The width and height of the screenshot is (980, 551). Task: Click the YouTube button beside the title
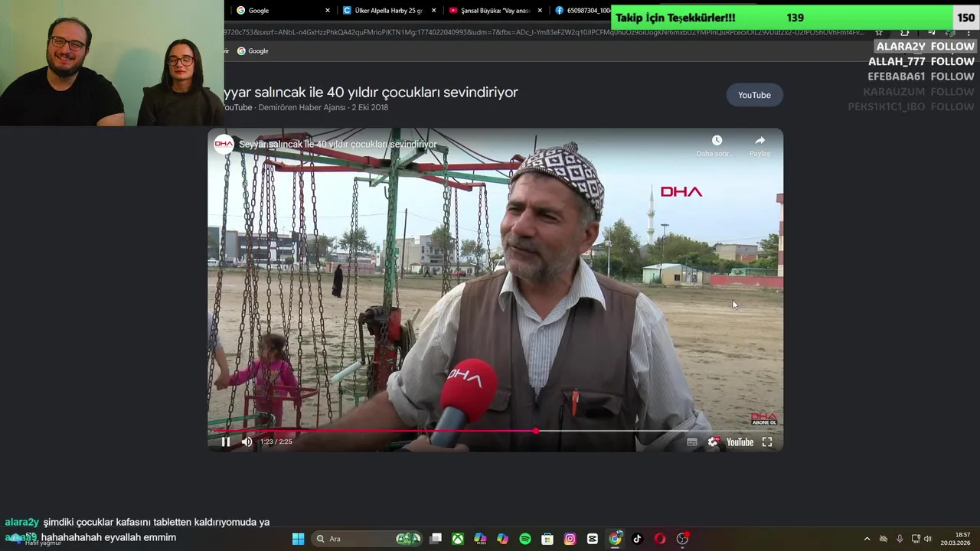pyautogui.click(x=754, y=95)
